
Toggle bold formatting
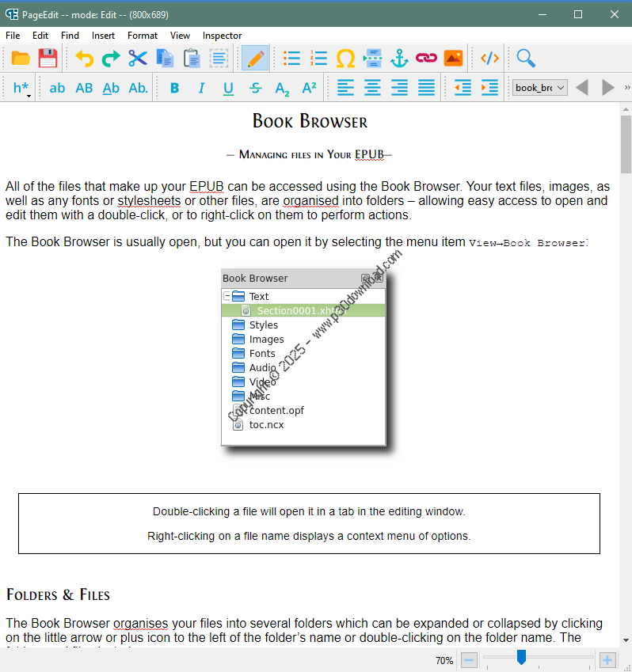(174, 88)
